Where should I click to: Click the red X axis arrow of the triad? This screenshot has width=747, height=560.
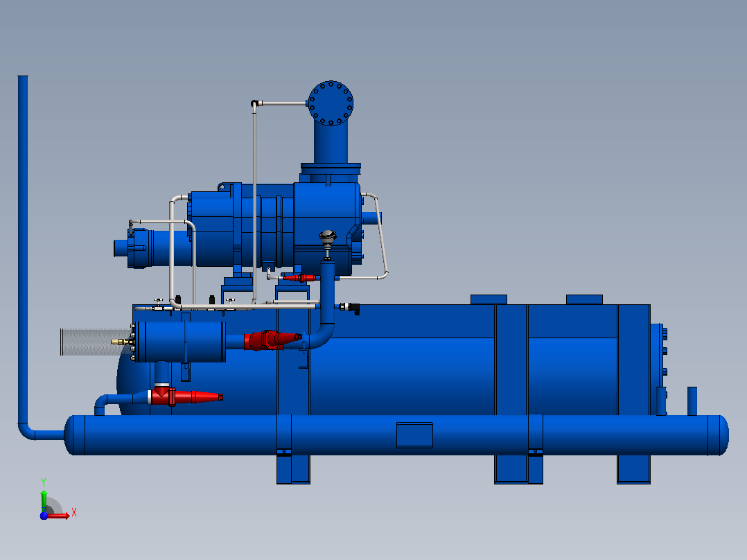click(58, 516)
